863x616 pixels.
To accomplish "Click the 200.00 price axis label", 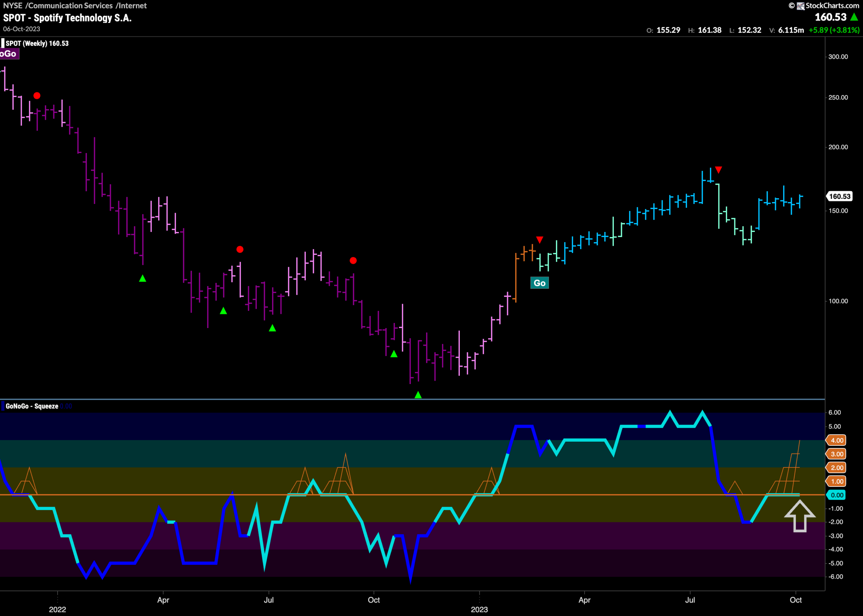I will 838,147.
